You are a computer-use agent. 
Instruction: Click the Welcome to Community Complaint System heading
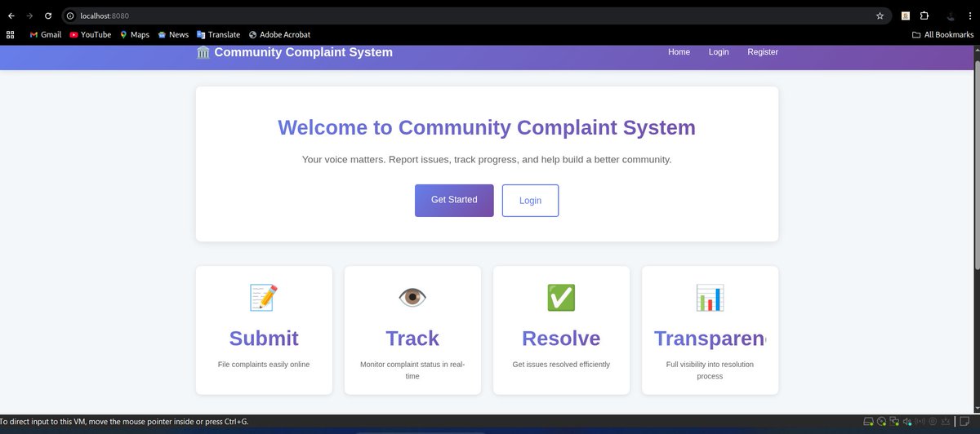pyautogui.click(x=487, y=127)
